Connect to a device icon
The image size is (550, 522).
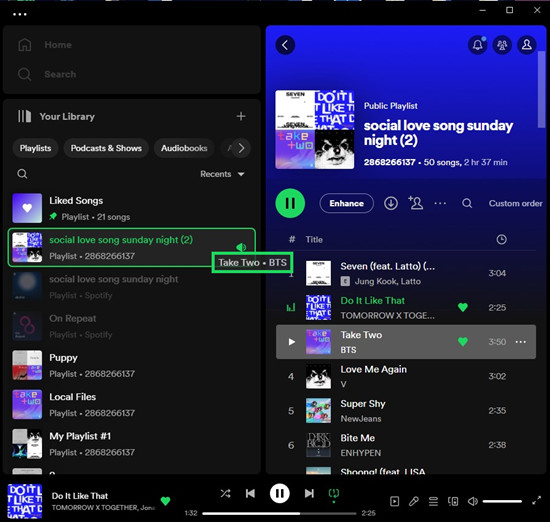pyautogui.click(x=453, y=502)
